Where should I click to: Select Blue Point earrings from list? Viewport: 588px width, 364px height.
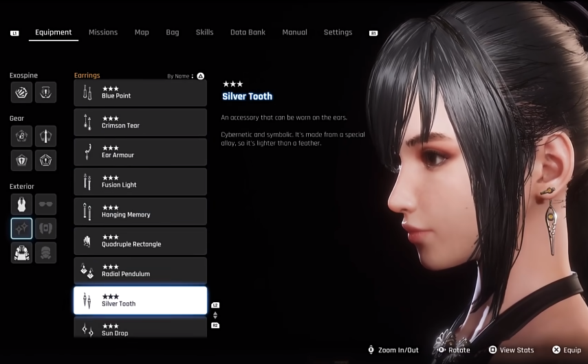point(140,93)
